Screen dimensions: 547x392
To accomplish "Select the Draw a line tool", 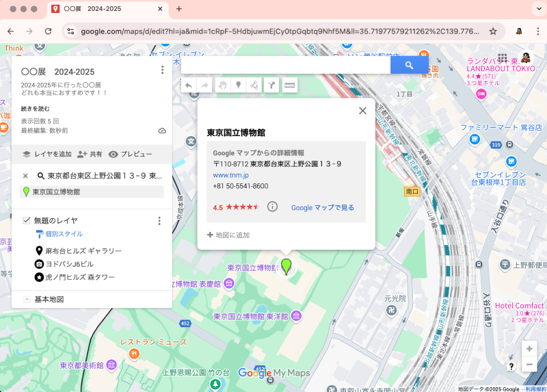I will (254, 85).
